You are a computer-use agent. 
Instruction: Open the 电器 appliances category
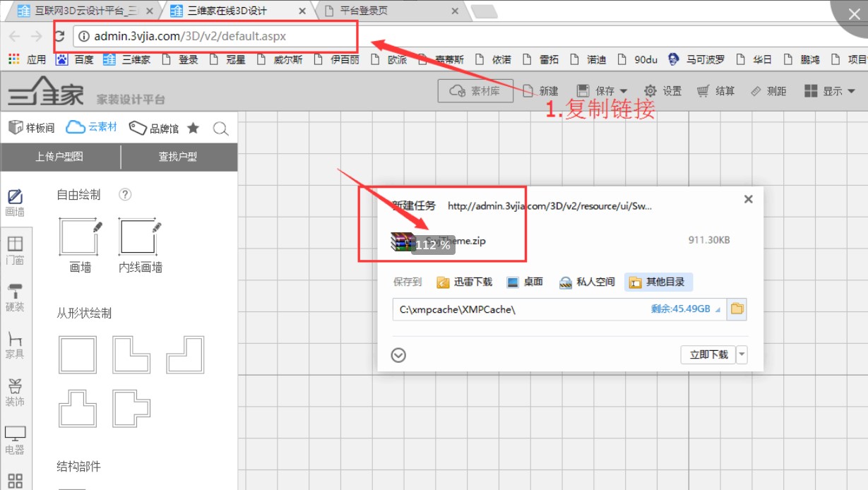click(15, 440)
